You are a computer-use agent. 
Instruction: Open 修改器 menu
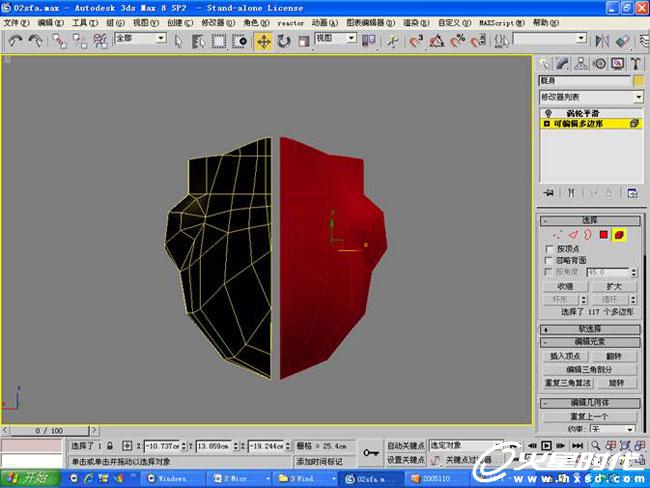coord(218,23)
